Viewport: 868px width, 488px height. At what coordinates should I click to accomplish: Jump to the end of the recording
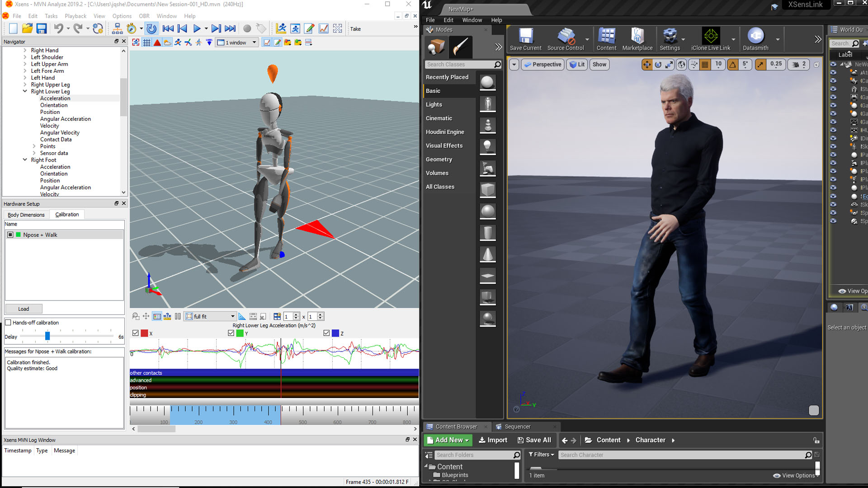(230, 29)
